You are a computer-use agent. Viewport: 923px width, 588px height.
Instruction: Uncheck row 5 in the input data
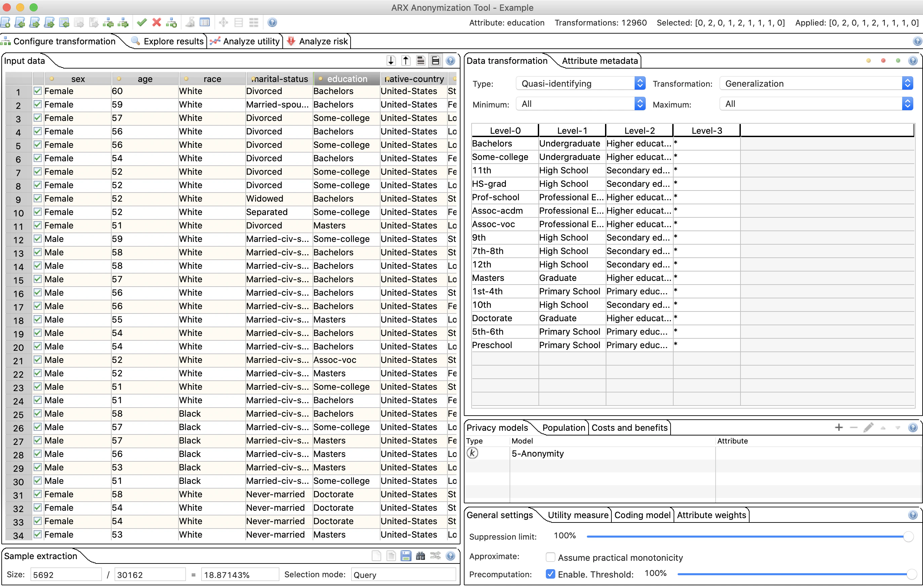(38, 145)
